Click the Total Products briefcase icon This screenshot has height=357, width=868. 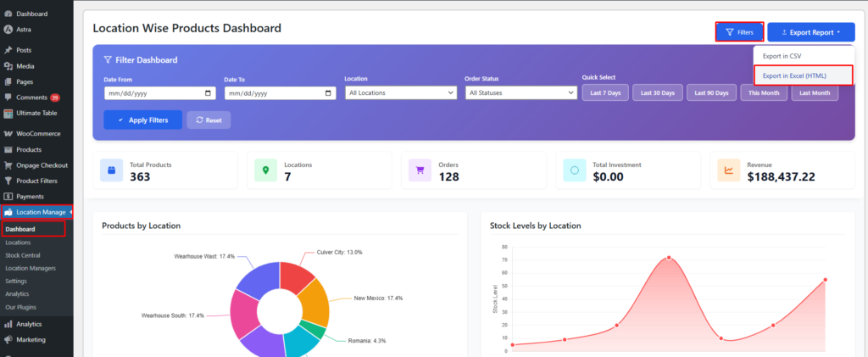tap(111, 170)
